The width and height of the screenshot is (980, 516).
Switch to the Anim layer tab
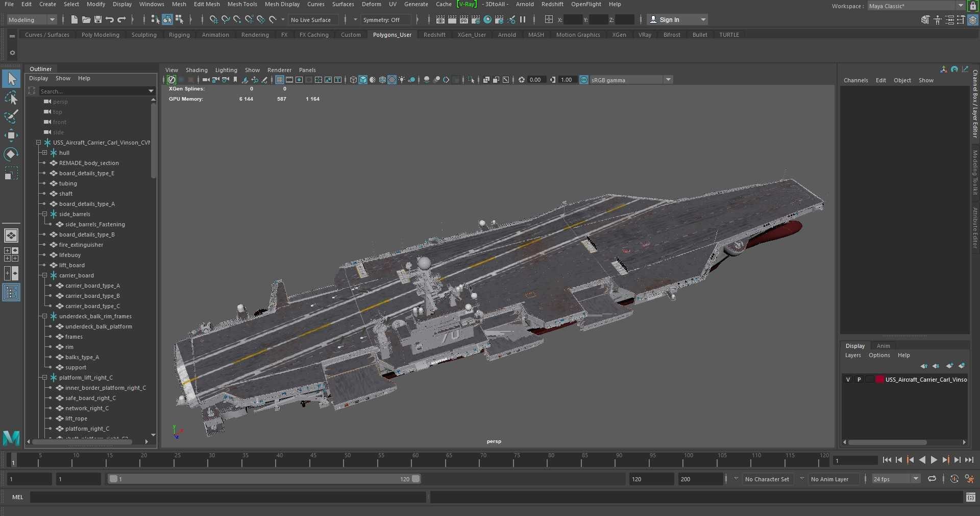pyautogui.click(x=884, y=346)
